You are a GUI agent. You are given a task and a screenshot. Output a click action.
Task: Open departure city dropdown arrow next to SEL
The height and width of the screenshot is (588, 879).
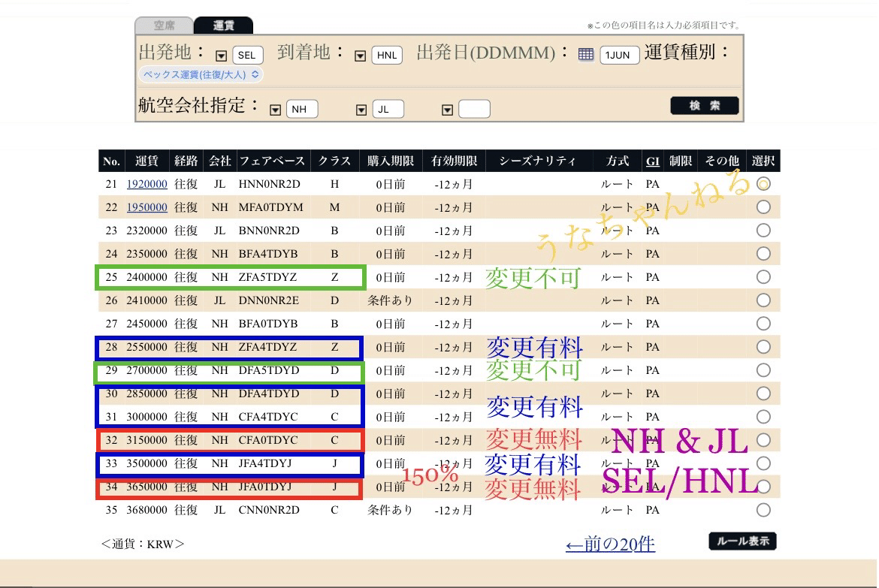tap(221, 56)
